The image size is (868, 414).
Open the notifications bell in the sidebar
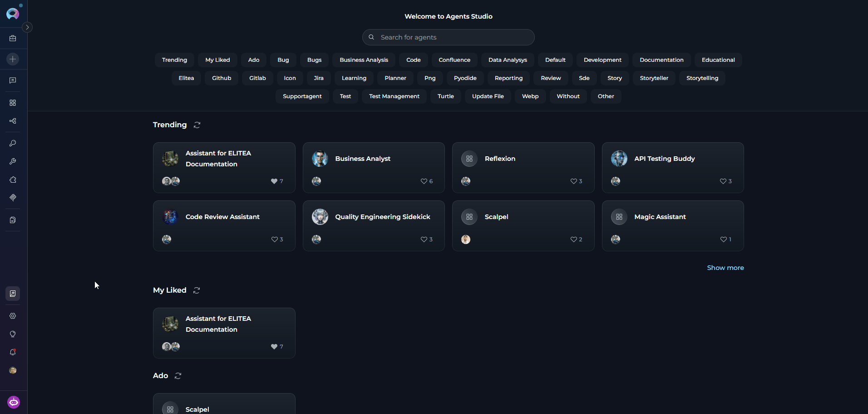13,352
